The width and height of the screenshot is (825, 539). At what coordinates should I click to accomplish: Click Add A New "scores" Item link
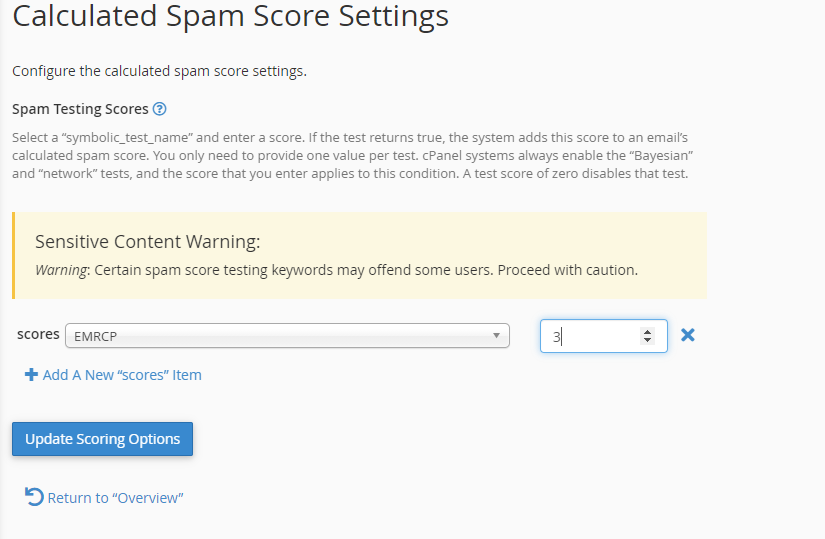(x=121, y=375)
